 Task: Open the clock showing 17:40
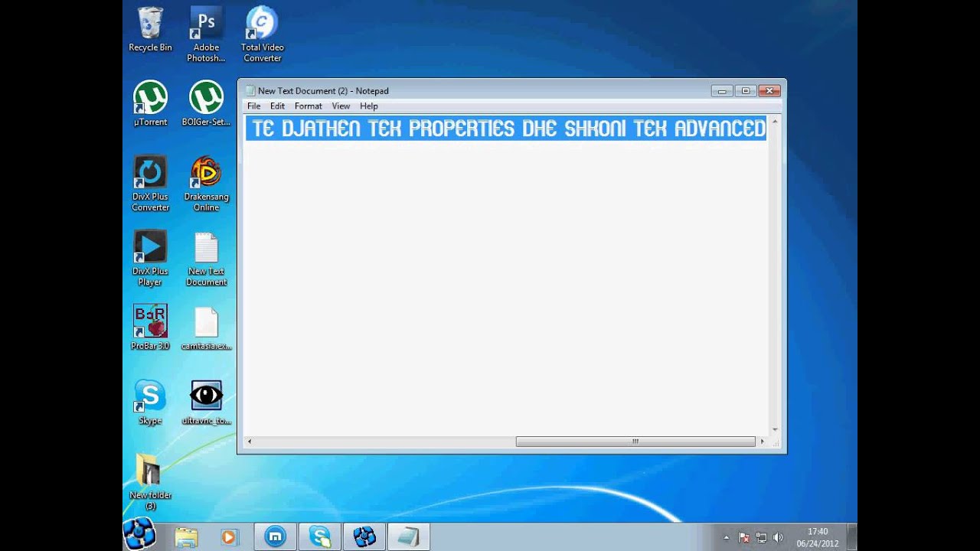coord(818,537)
